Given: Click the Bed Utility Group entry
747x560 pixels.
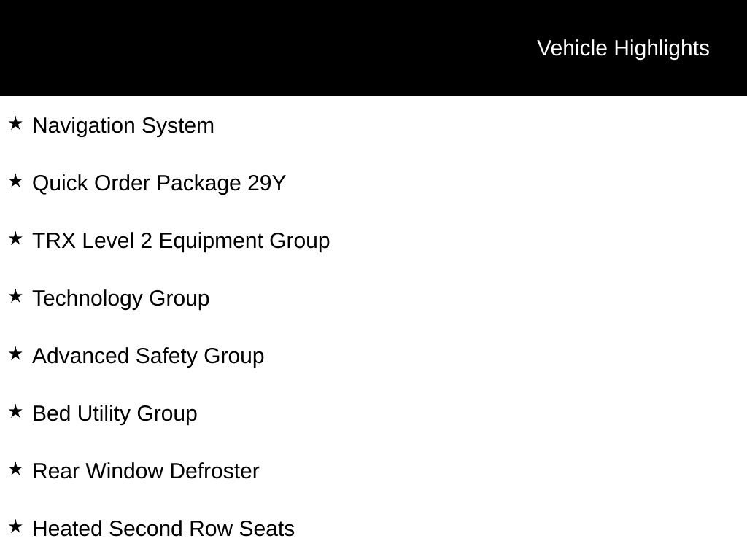Looking at the screenshot, I should (x=115, y=413).
